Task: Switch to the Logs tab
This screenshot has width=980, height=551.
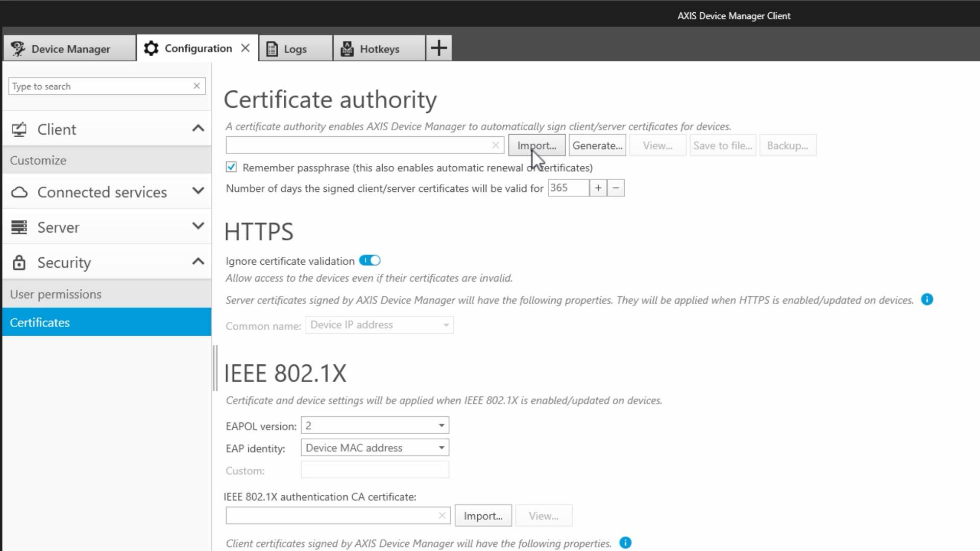Action: (295, 49)
